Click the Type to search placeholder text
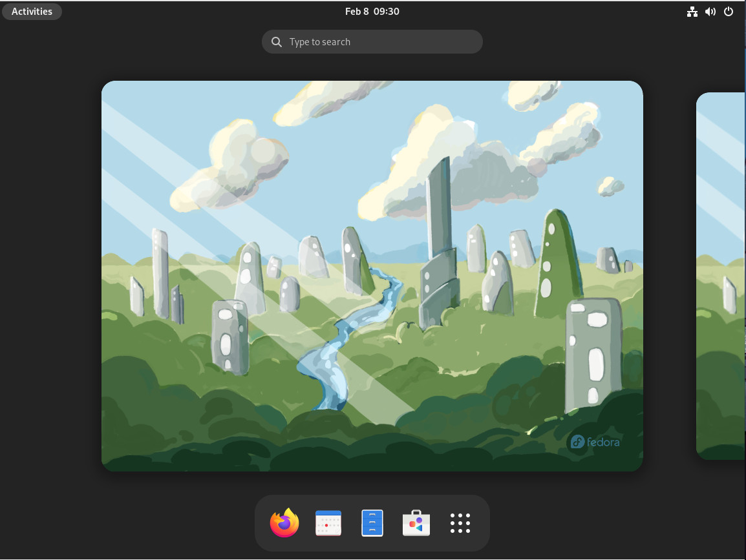The height and width of the screenshot is (560, 746). coord(319,42)
